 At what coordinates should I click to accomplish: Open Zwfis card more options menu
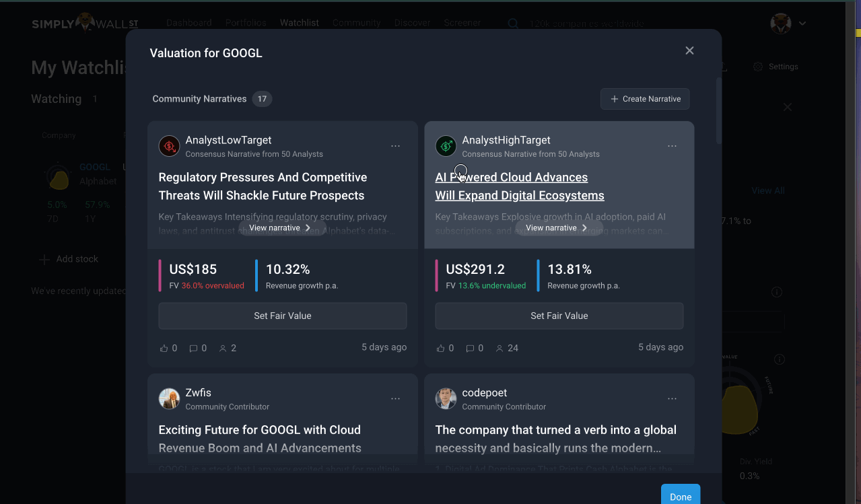tap(396, 398)
